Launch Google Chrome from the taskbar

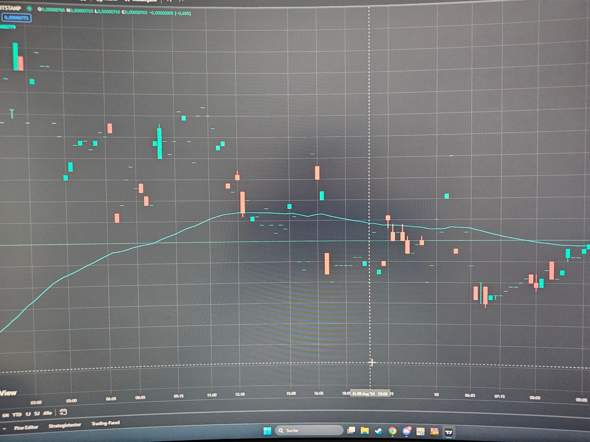[392, 431]
